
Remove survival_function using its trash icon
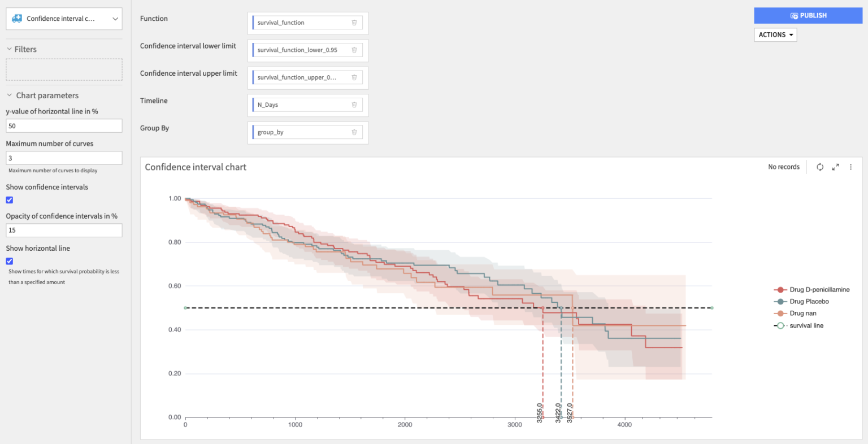(x=354, y=23)
